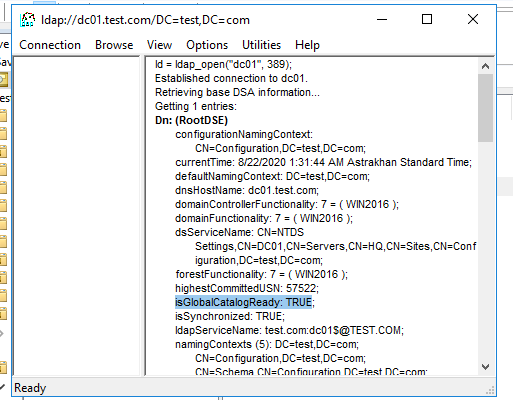Maximize the LDP window
This screenshot has height=400, width=513.
(x=427, y=19)
